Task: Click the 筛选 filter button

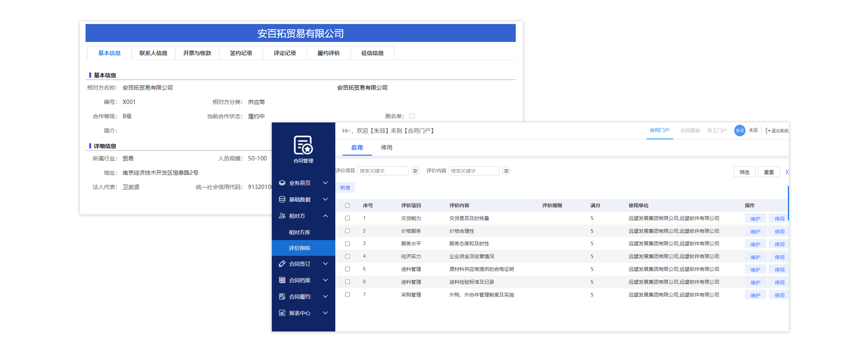Action: click(744, 172)
